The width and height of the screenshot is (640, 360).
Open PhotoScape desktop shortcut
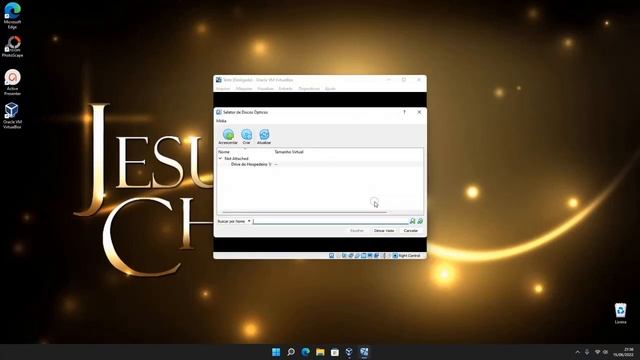[13, 47]
